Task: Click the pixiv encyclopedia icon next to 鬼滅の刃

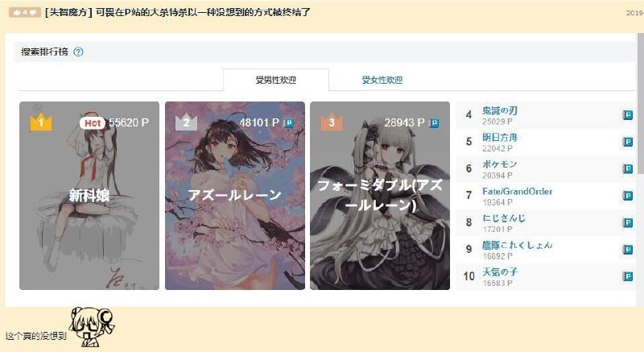Action: 627,115
